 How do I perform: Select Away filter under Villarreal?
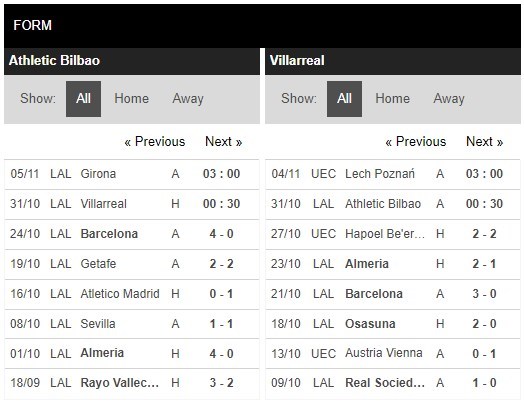(x=449, y=99)
